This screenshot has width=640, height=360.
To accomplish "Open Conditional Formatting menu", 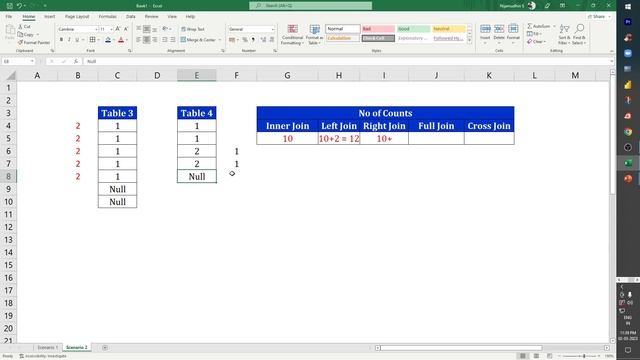I will coord(292,35).
